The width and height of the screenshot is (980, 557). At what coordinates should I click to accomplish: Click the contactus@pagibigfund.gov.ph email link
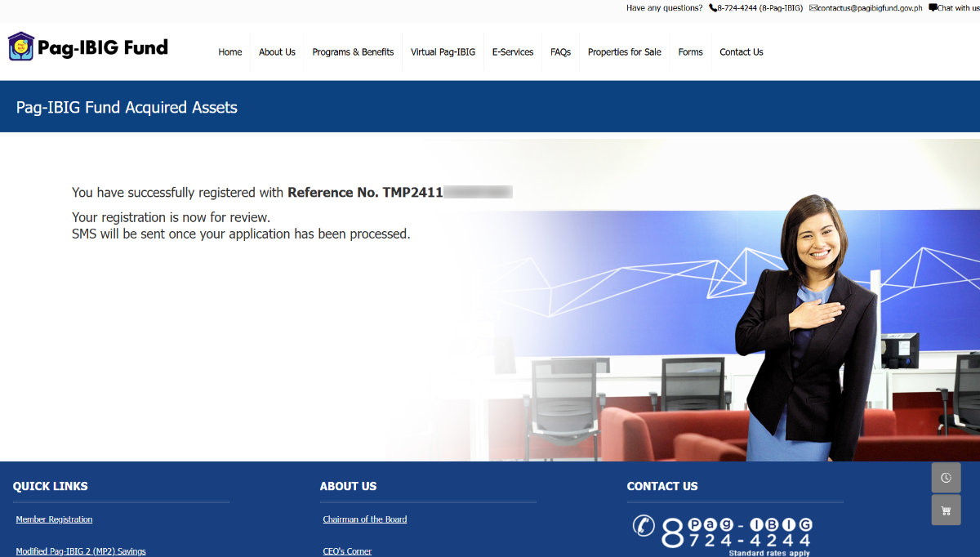871,8
